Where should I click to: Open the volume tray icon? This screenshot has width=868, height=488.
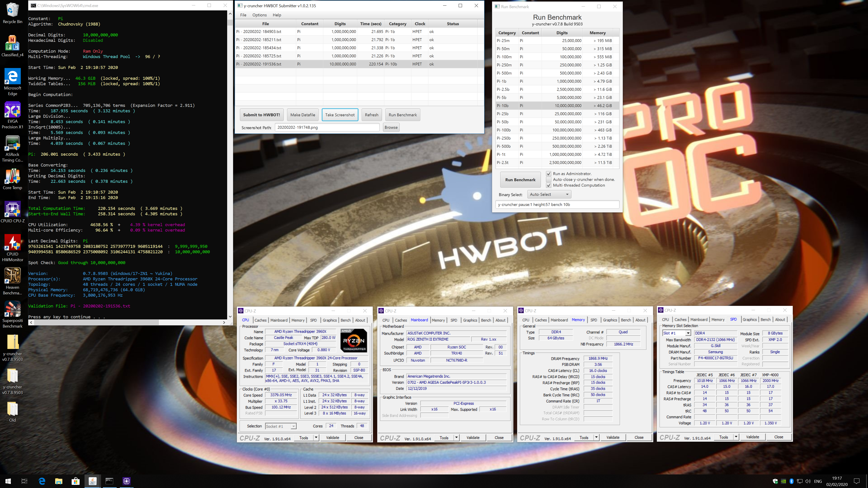[x=808, y=481]
